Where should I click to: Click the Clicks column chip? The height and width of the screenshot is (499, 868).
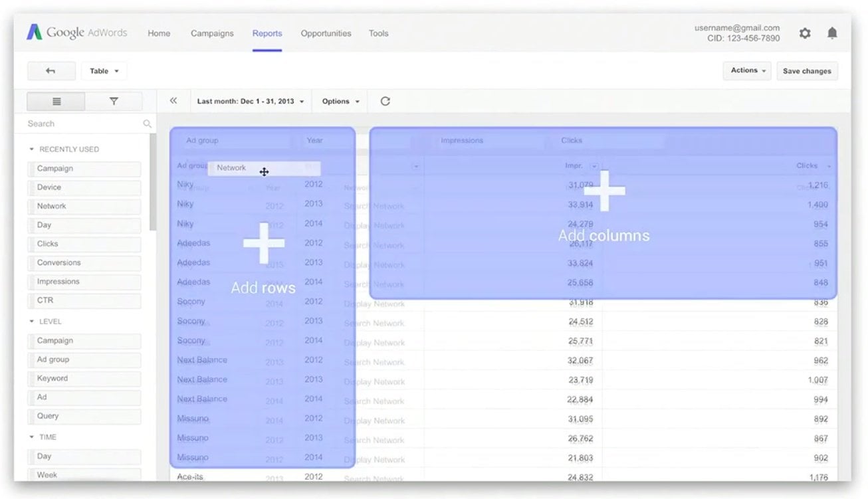(608, 141)
